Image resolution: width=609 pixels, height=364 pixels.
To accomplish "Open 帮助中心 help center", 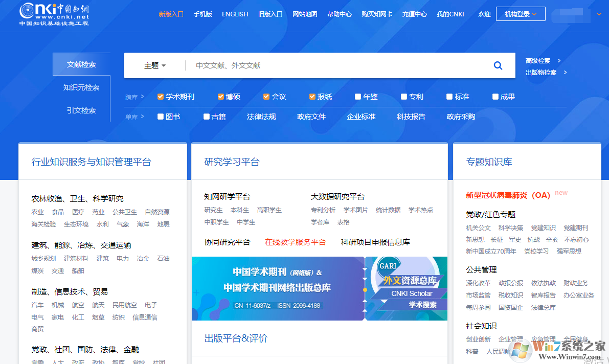I will point(340,14).
